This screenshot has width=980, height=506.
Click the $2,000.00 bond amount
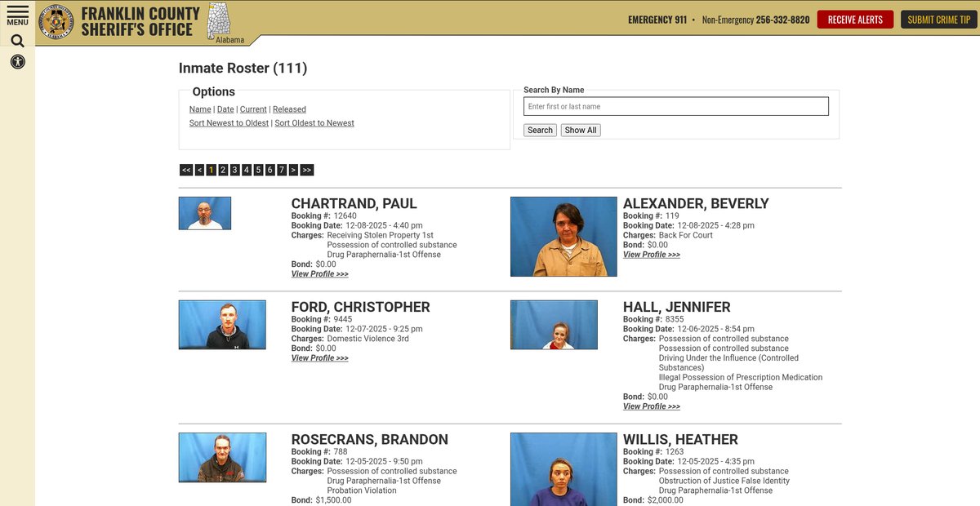[x=666, y=501]
